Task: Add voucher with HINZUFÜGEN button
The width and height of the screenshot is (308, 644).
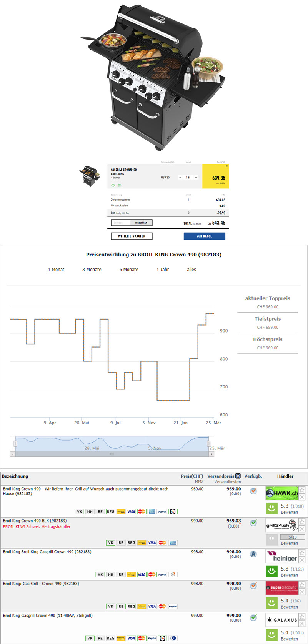Action: (141, 223)
